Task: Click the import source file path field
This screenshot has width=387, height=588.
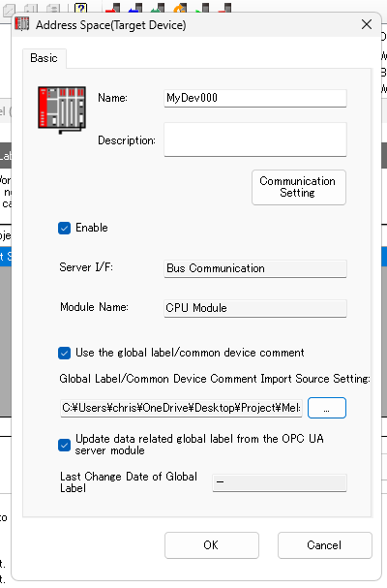Action: 181,408
